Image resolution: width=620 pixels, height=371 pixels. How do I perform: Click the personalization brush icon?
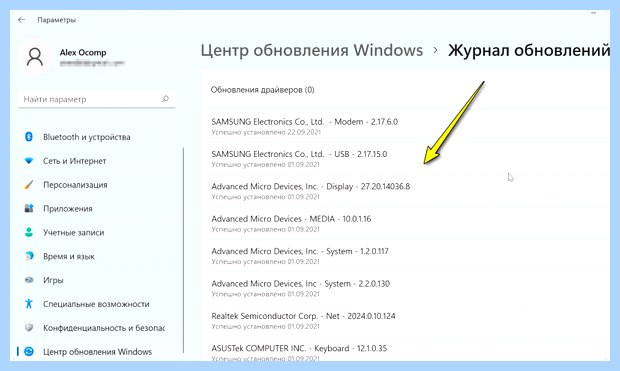(29, 185)
